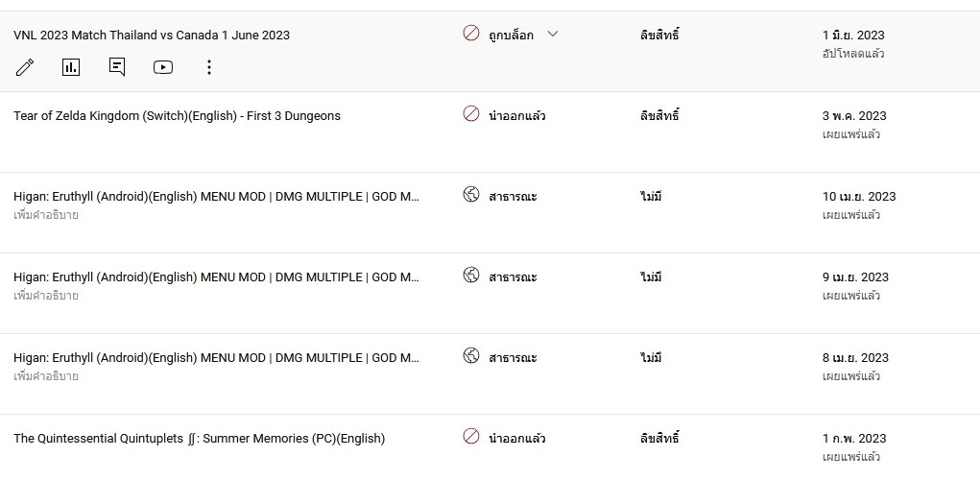Click ลิขสิทธิ์ restriction on Quintessential Quintuplets row

pyautogui.click(x=659, y=438)
